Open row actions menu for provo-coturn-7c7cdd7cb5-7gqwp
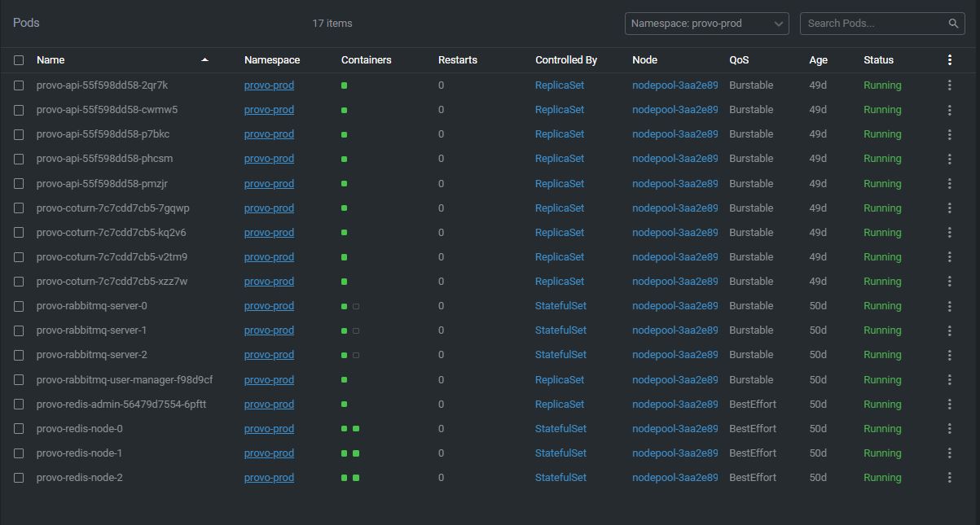980x525 pixels. 949,208
